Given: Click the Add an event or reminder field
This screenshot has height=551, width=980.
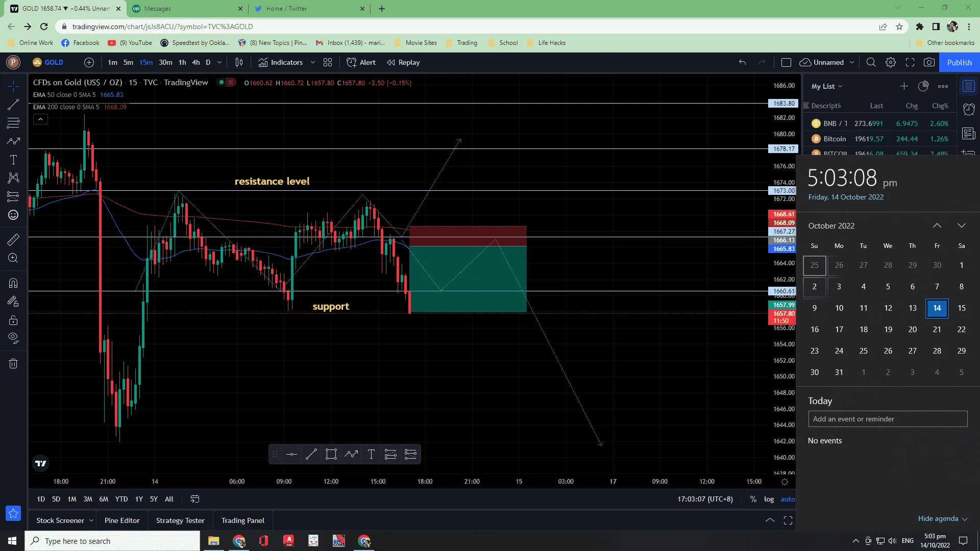Looking at the screenshot, I should [888, 419].
